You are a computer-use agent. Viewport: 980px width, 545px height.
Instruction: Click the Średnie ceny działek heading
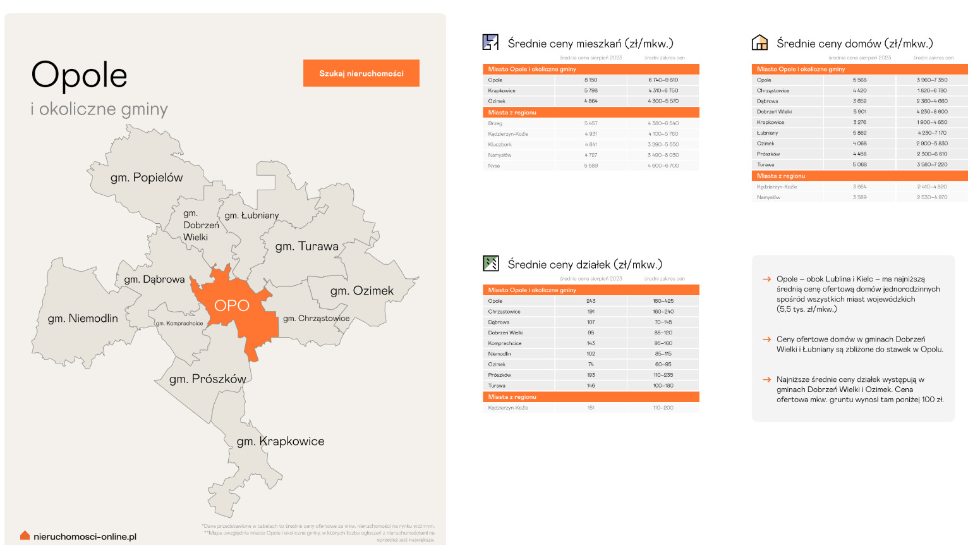[584, 264]
